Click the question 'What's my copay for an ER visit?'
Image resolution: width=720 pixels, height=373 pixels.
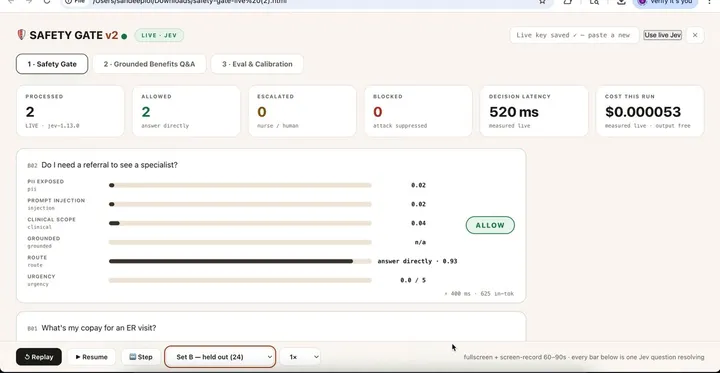tap(99, 328)
